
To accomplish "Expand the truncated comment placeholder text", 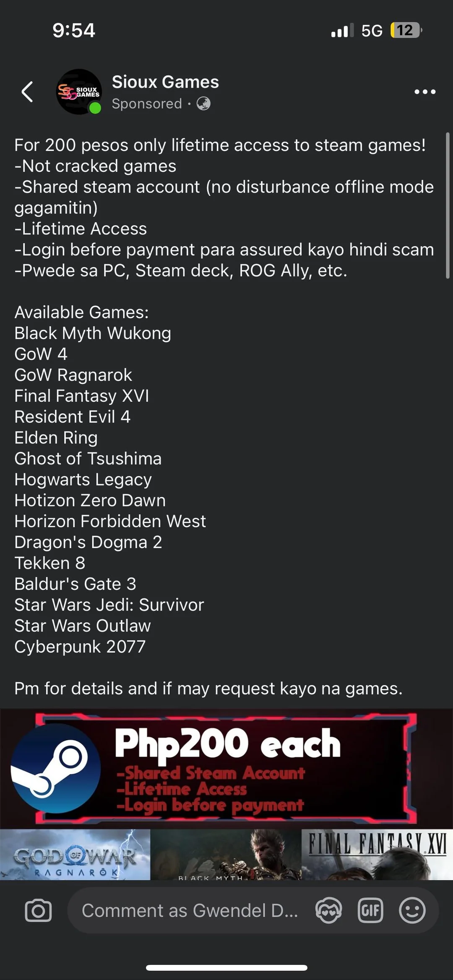I will tap(189, 910).
